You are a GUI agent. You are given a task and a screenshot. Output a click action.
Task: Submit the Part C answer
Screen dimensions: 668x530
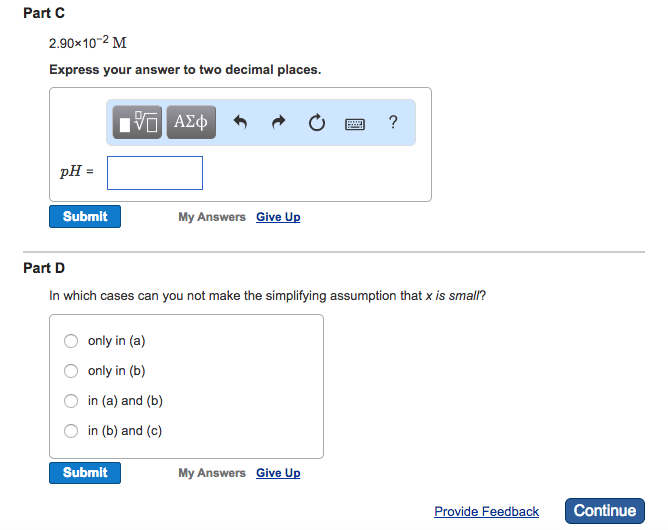click(85, 216)
